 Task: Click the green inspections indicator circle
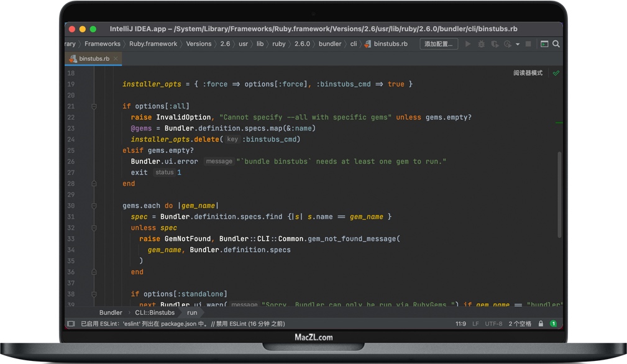[554, 324]
